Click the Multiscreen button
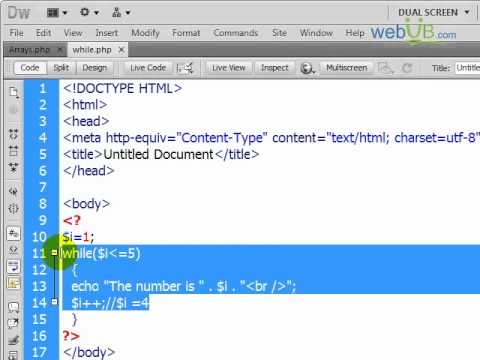Image resolution: width=480 pixels, height=360 pixels. (x=347, y=68)
